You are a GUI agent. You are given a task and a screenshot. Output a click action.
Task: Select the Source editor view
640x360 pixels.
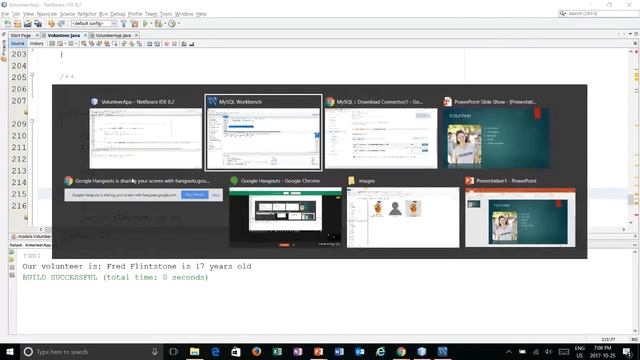coord(18,44)
